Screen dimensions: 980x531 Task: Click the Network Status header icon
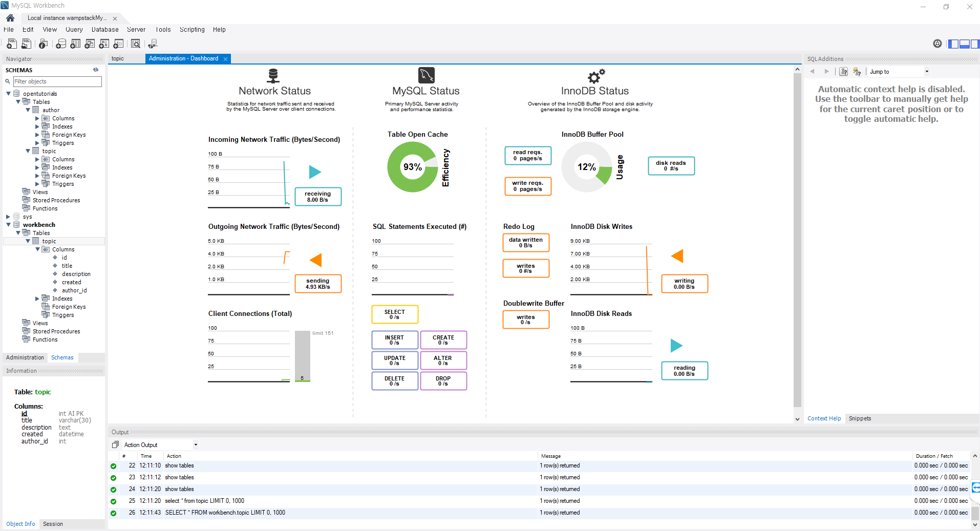pyautogui.click(x=273, y=76)
